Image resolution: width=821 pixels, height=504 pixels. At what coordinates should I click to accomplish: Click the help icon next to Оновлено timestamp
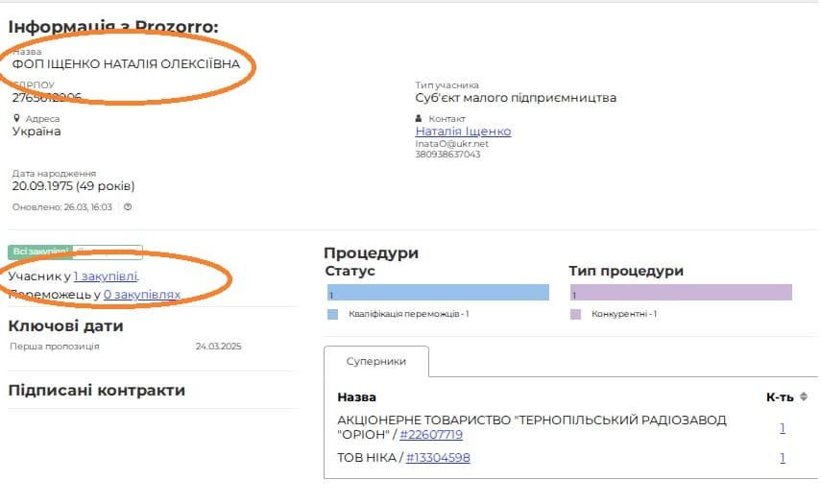[128, 207]
